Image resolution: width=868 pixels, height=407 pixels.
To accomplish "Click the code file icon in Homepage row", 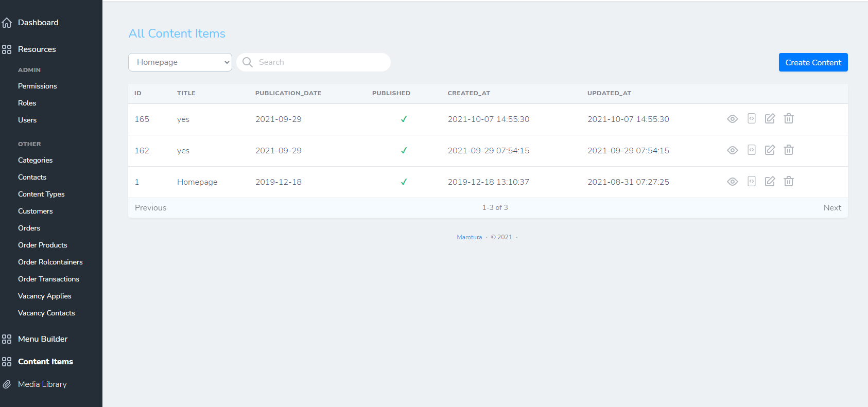I will click(x=751, y=182).
